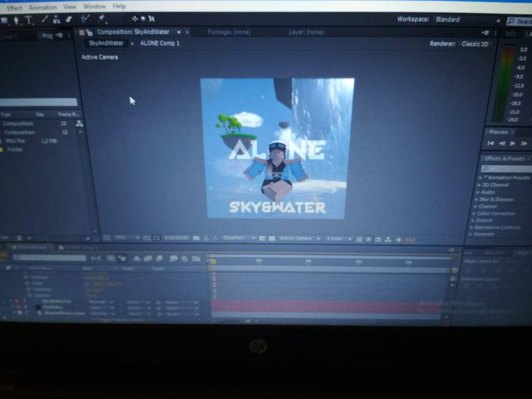The width and height of the screenshot is (532, 399).
Task: Toggle region of interest button
Action: [262, 238]
